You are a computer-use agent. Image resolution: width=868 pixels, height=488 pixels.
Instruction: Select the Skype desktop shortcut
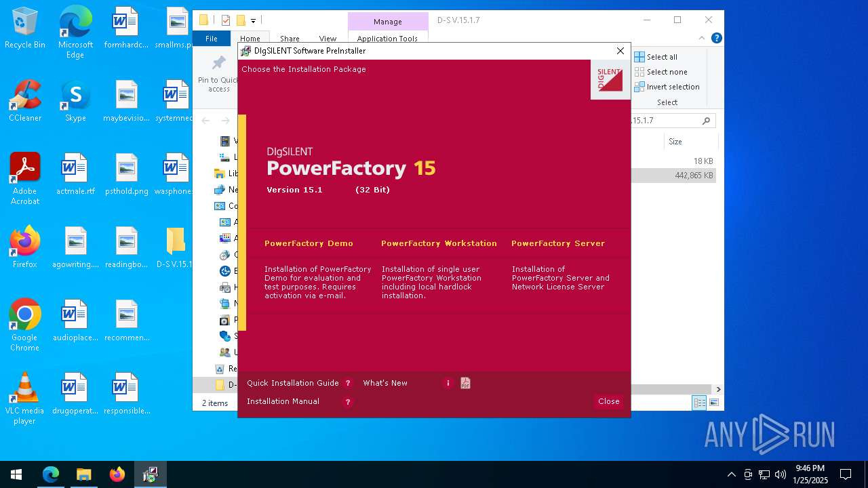point(75,102)
